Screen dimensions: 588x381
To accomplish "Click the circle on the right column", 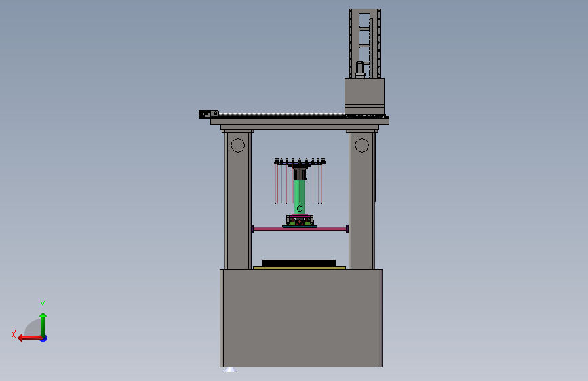I will 361,145.
